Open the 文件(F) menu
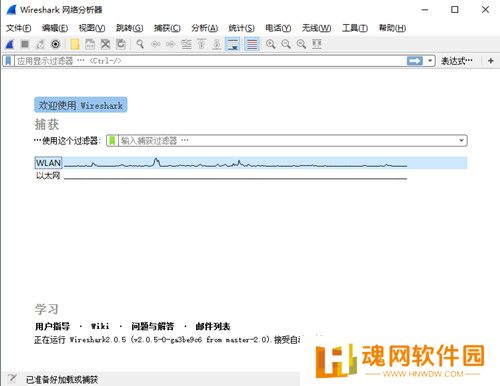Screen dimensions: 500x386 [x=18, y=28]
